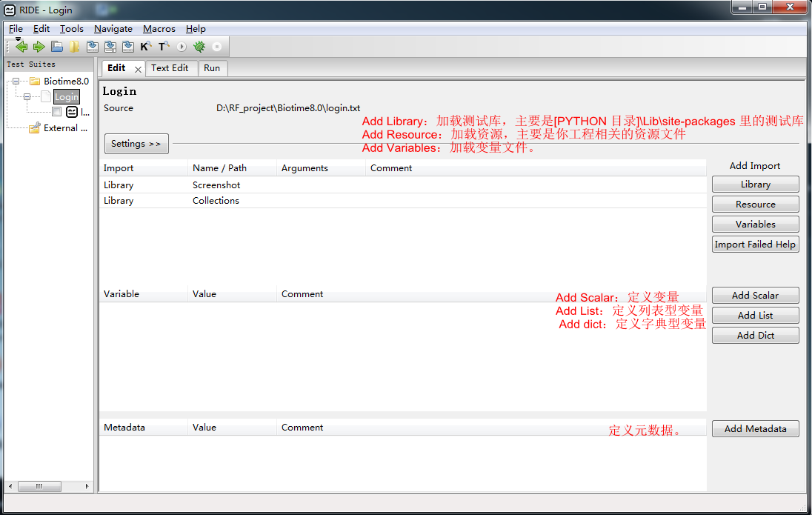812x515 pixels.
Task: Switch to the Run tab
Action: coord(212,68)
